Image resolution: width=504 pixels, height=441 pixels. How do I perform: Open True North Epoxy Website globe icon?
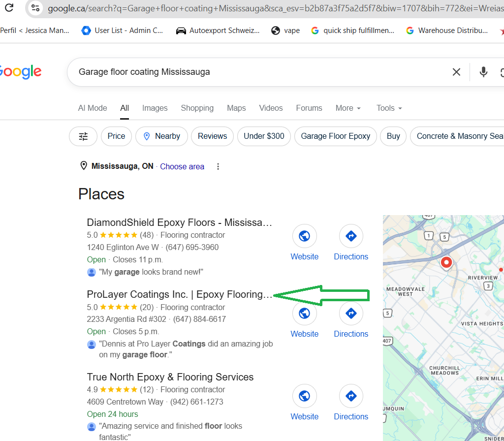click(304, 396)
